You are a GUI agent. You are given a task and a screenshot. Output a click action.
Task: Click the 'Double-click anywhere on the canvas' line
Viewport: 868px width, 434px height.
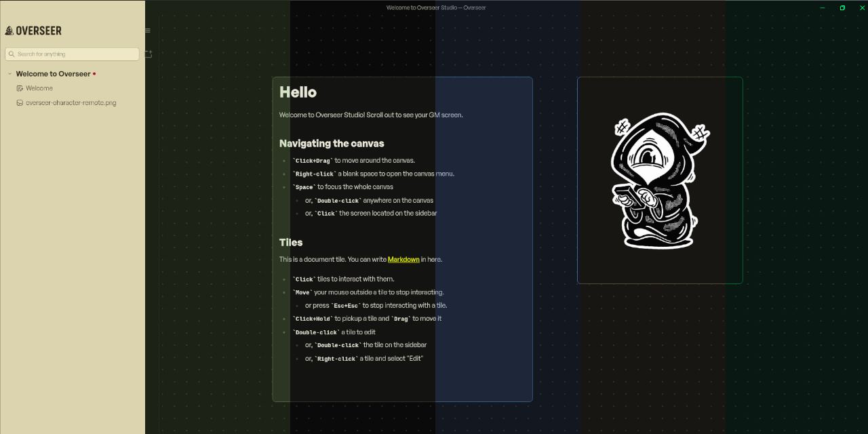(x=369, y=201)
